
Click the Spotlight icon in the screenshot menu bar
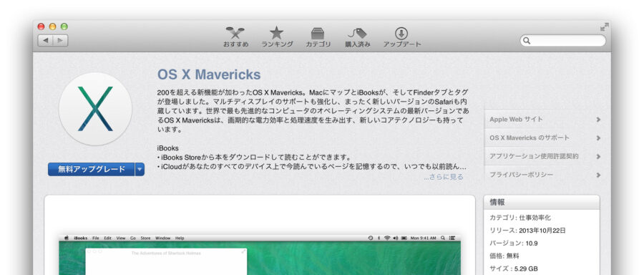click(x=443, y=238)
